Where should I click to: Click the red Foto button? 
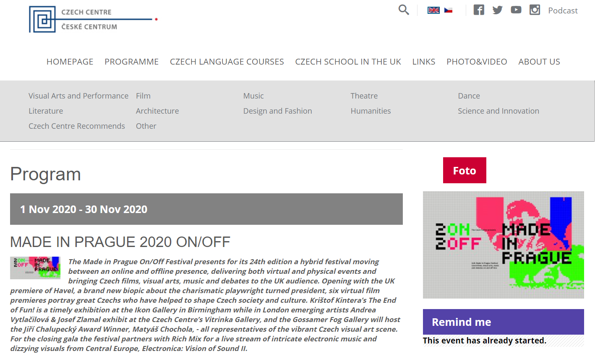point(465,170)
